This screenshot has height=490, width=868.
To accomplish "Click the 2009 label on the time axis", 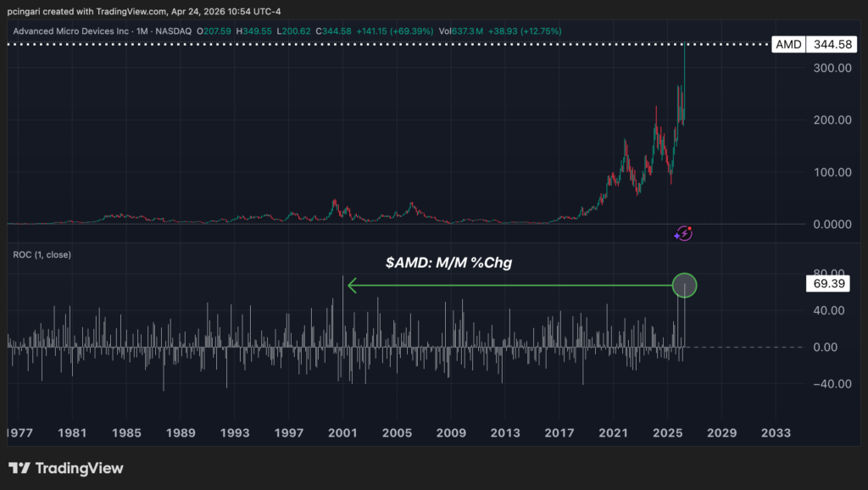I will 451,433.
